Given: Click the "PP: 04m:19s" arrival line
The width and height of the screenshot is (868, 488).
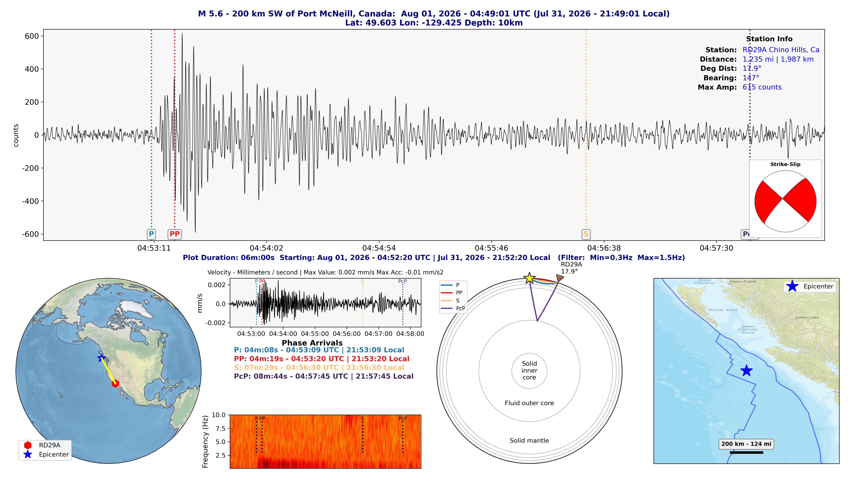Looking at the screenshot, I should 322,359.
